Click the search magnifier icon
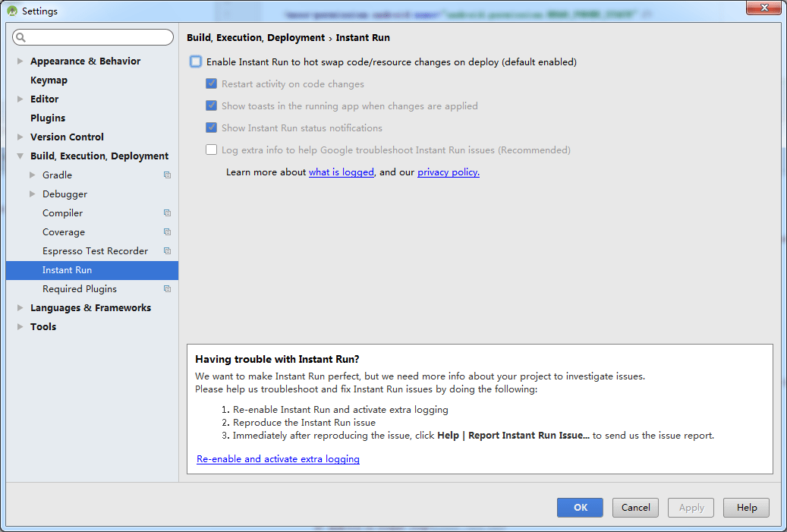Screen dimensions: 787x532 (20, 37)
